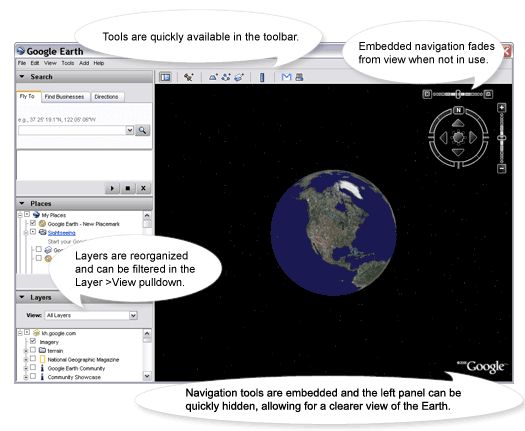Click the Add Image Overlay icon

tap(239, 77)
